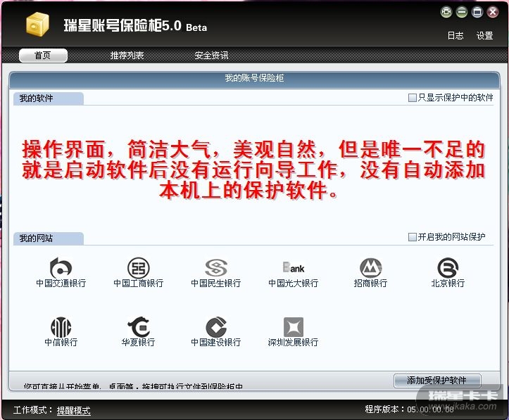Maximize the 瑞星账号保险柜 window
Image resolution: width=509 pixels, height=420 pixels.
(x=477, y=13)
